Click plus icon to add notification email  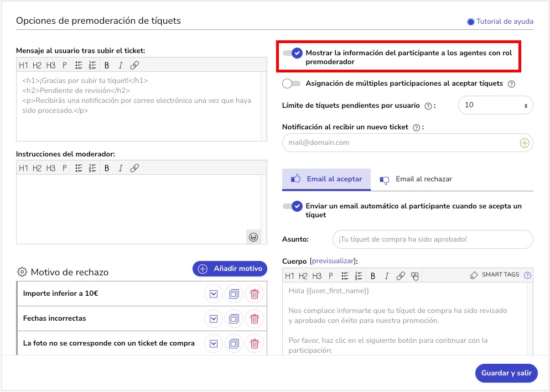click(x=525, y=143)
